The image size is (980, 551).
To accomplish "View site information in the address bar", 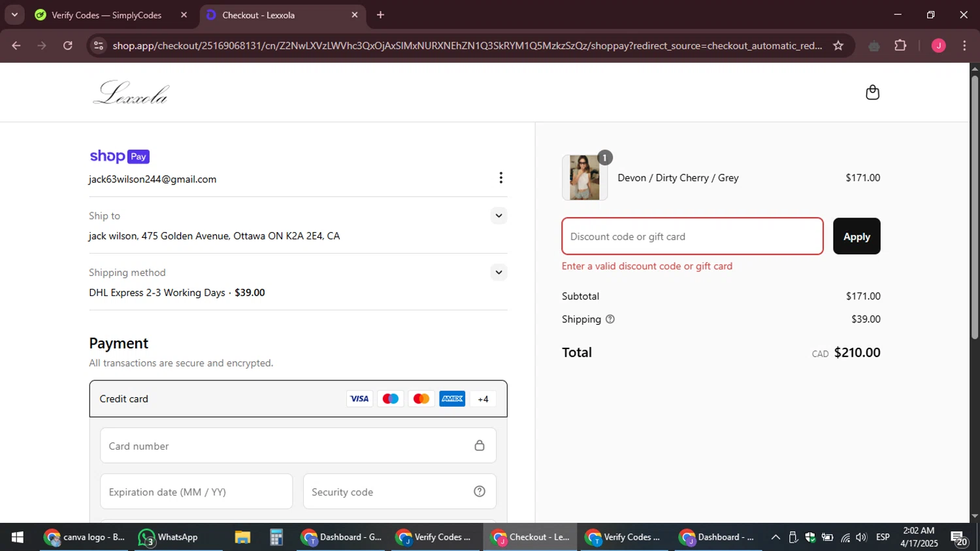I will coord(99,46).
